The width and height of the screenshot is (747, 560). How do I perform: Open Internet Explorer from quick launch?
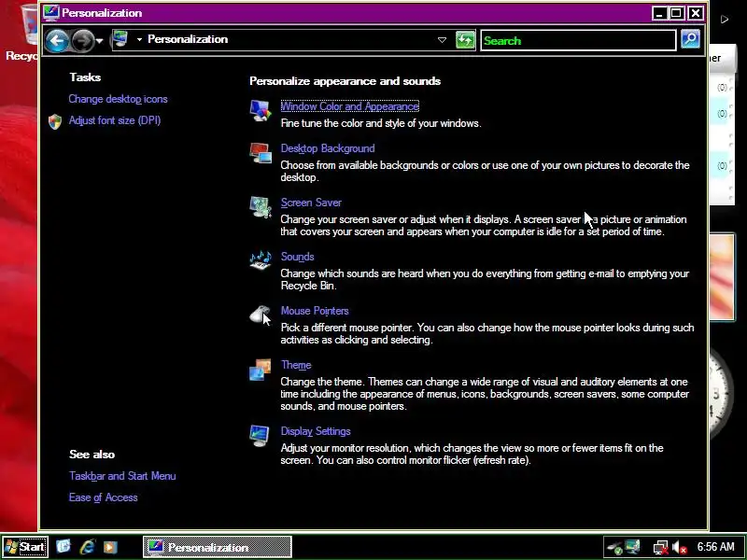tap(87, 546)
